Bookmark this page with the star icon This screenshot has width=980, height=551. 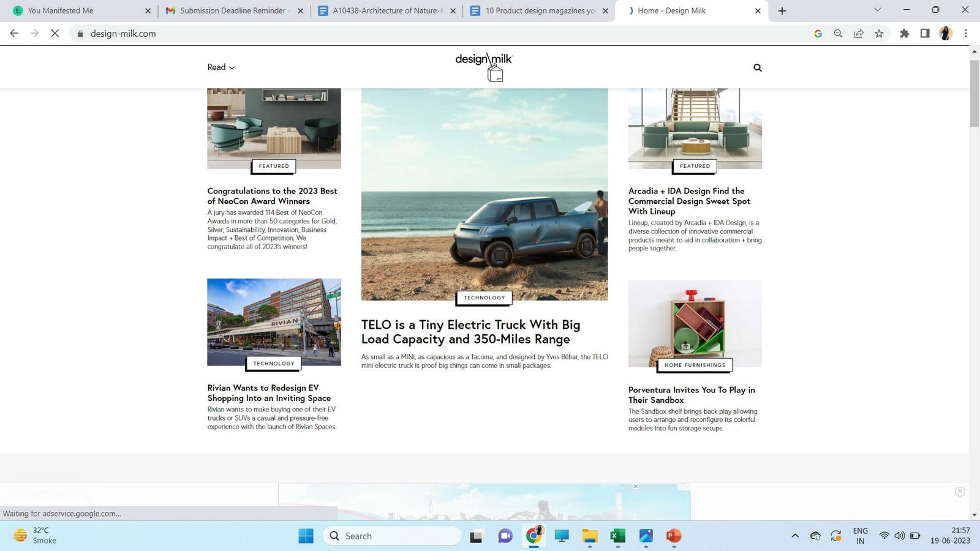click(x=879, y=34)
